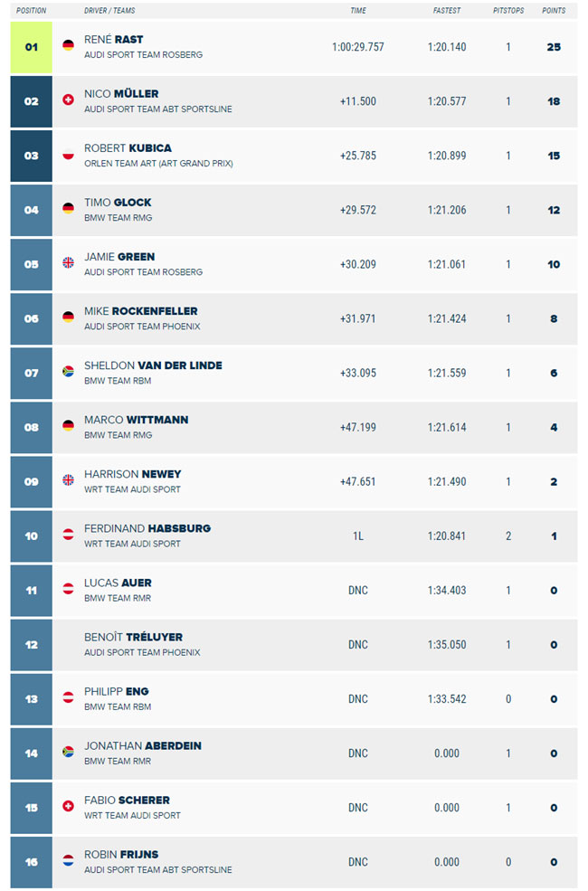Click the POSITION column header
The height and width of the screenshot is (891, 588).
pyautogui.click(x=32, y=10)
